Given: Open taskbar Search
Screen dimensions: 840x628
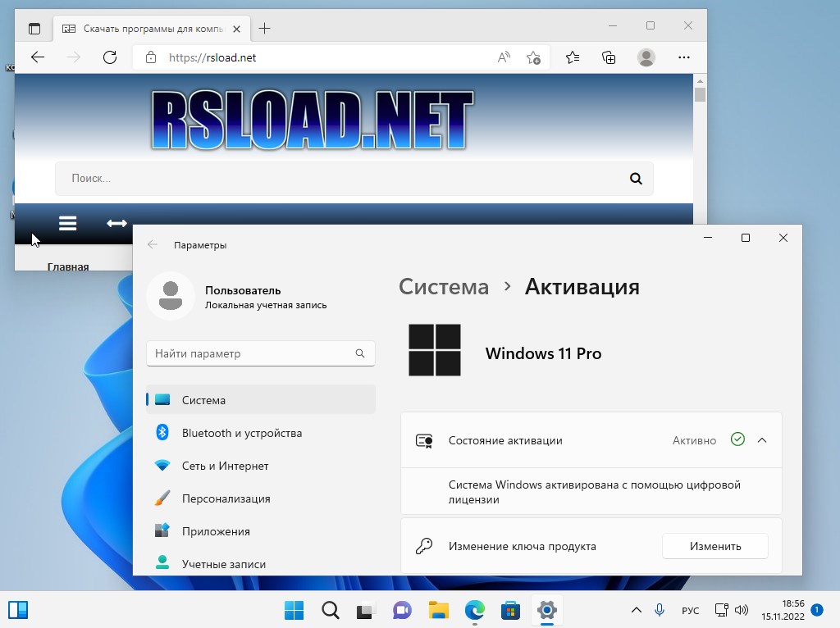Looking at the screenshot, I should (330, 610).
